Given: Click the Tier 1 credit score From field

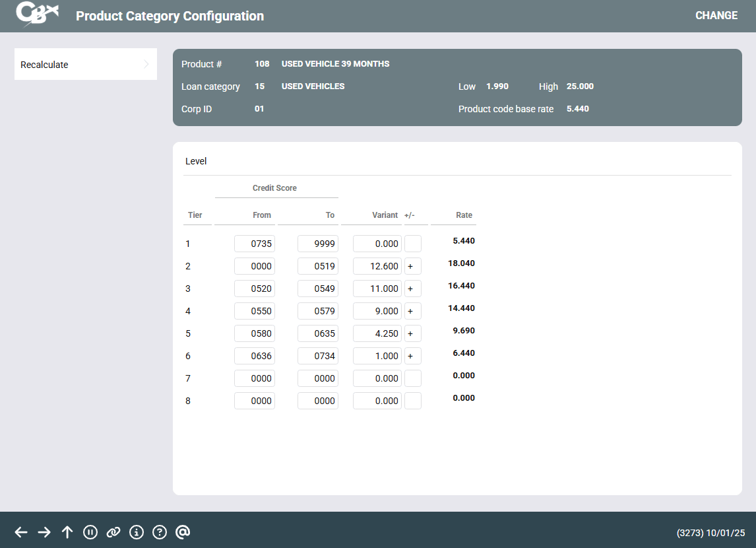Looking at the screenshot, I should tap(255, 244).
